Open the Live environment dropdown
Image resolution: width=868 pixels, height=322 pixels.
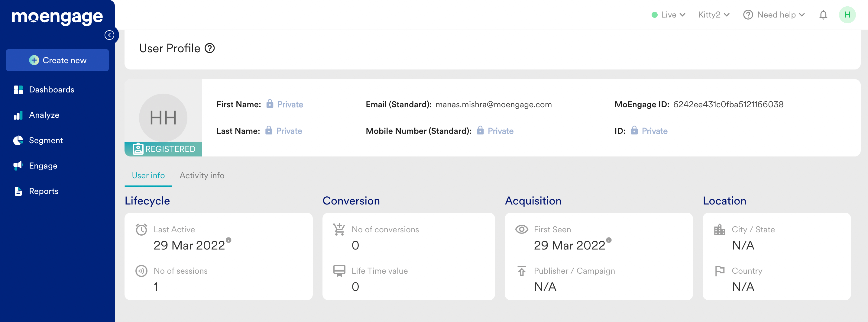(669, 15)
